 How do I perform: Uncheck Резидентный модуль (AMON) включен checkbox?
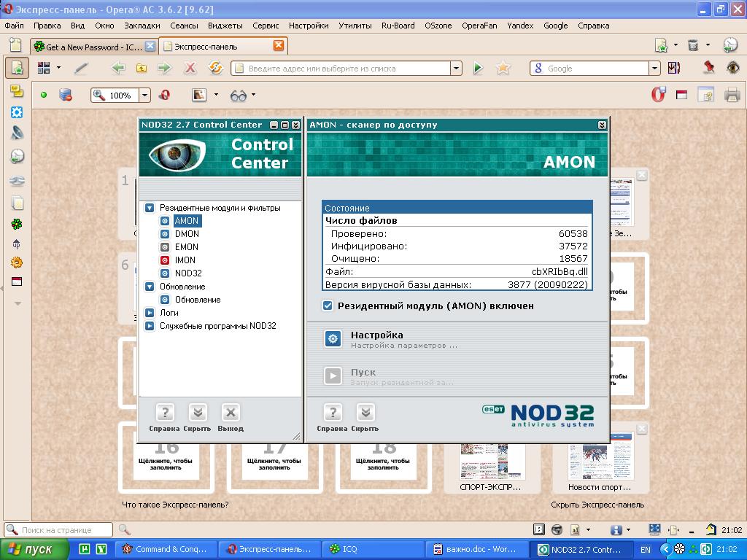pyautogui.click(x=328, y=306)
